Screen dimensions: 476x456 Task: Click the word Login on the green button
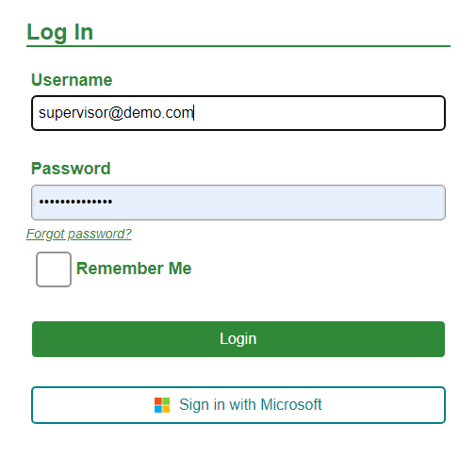pos(238,339)
